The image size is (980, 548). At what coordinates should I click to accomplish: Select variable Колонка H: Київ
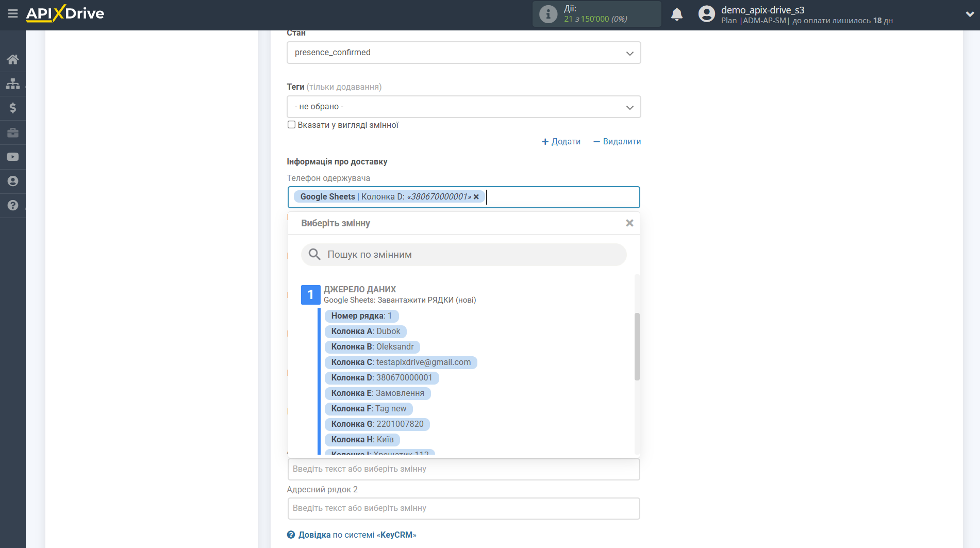tap(362, 440)
